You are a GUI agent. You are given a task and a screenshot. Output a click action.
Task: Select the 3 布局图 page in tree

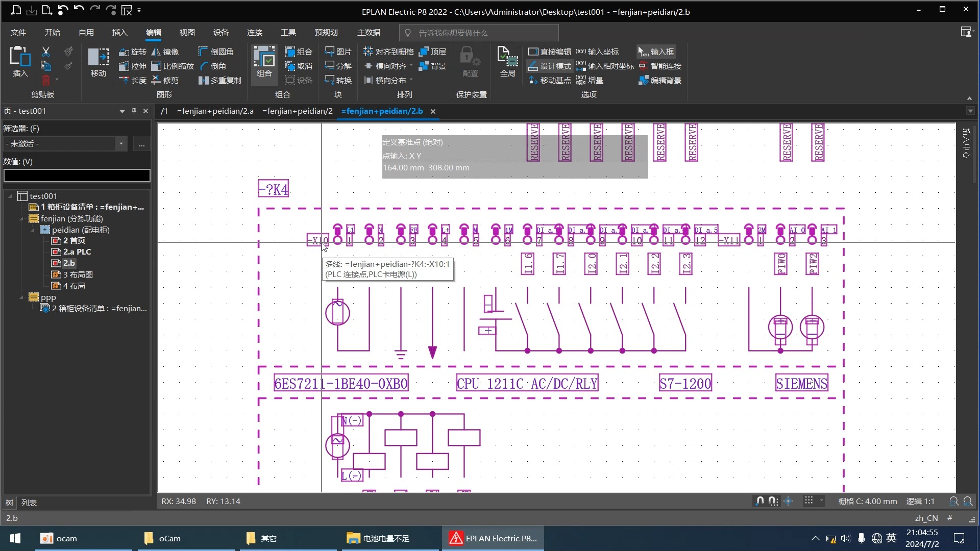point(72,274)
